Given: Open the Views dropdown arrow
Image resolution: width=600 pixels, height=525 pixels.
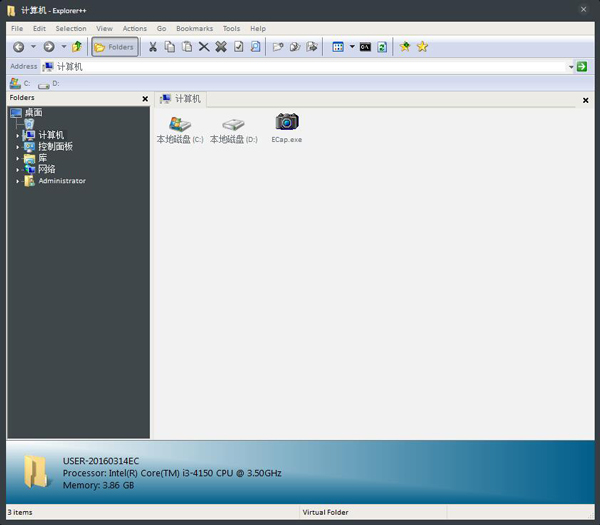Looking at the screenshot, I should click(x=352, y=47).
